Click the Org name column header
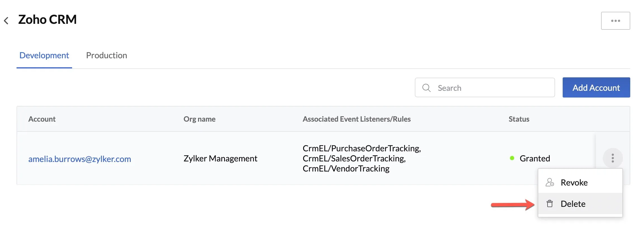644x227 pixels. (x=199, y=119)
